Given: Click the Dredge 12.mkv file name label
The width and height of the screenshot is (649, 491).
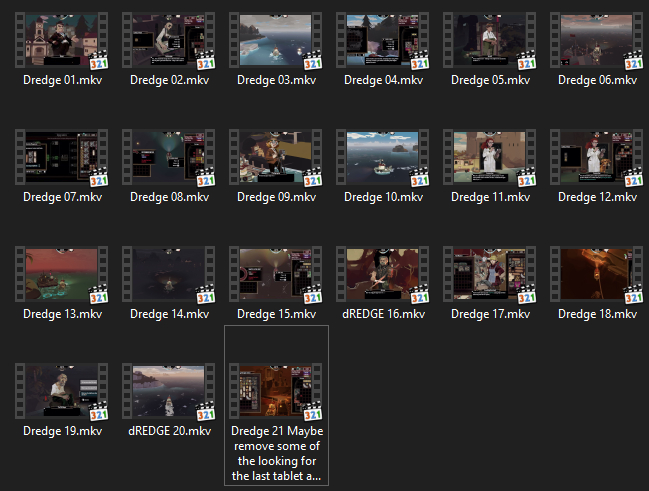Looking at the screenshot, I should click(597, 197).
